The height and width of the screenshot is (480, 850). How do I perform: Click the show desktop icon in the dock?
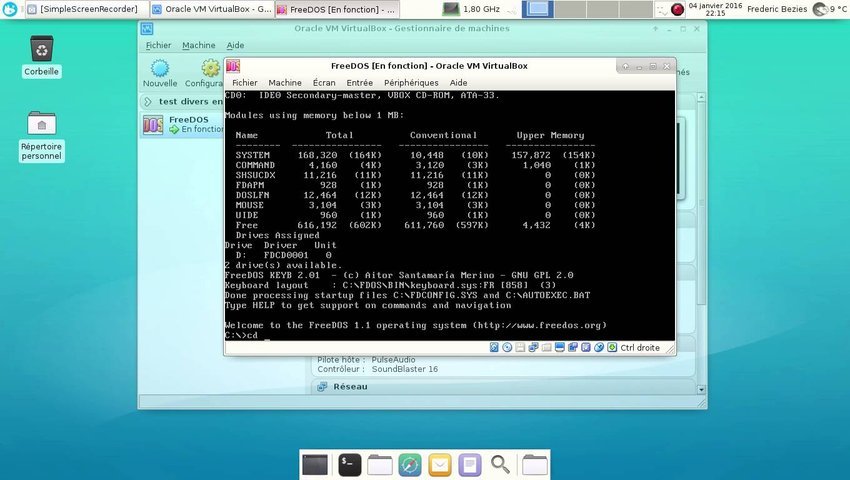pos(315,465)
